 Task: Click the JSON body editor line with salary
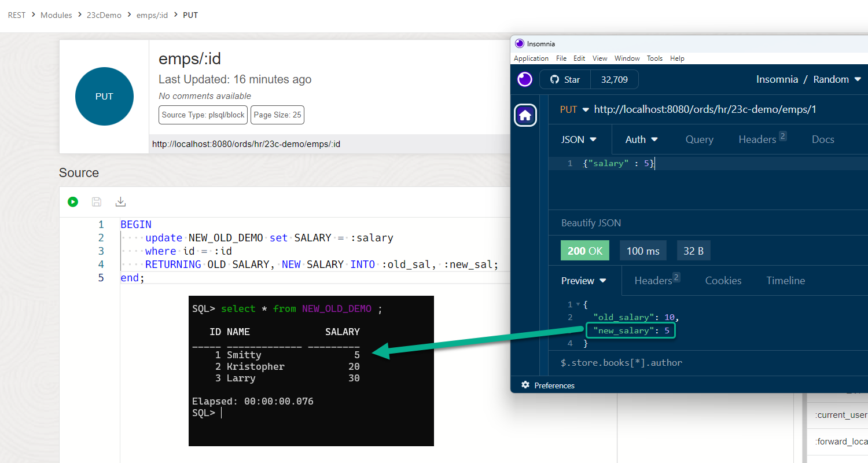[x=619, y=164]
